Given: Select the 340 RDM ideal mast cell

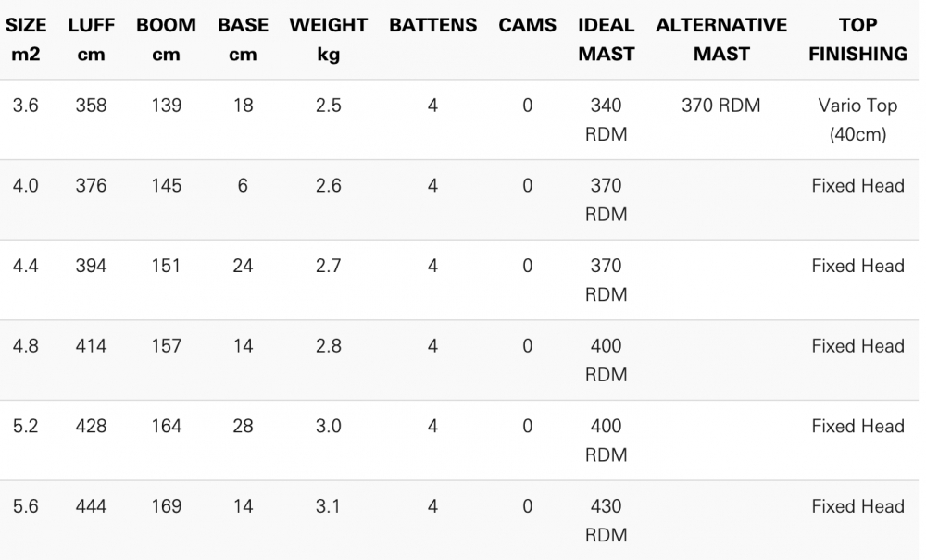Looking at the screenshot, I should [x=607, y=119].
